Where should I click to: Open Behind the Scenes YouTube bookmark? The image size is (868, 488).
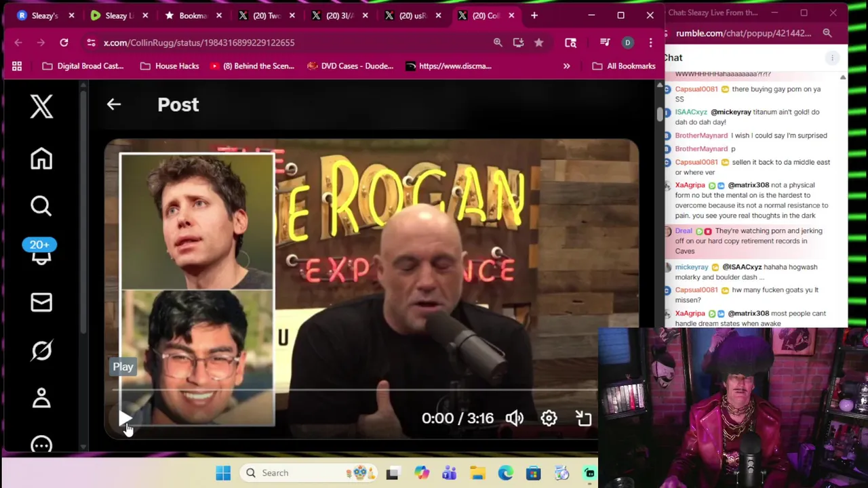(x=252, y=66)
